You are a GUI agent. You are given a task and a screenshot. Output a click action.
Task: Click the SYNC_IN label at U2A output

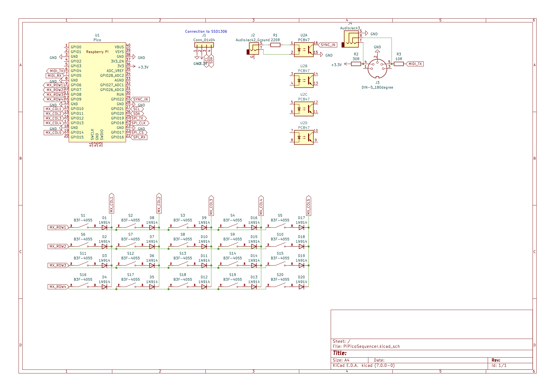pos(328,45)
